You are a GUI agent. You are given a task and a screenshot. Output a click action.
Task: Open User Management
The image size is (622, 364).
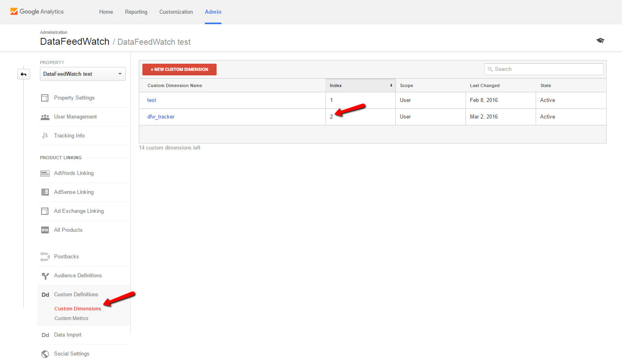click(75, 117)
